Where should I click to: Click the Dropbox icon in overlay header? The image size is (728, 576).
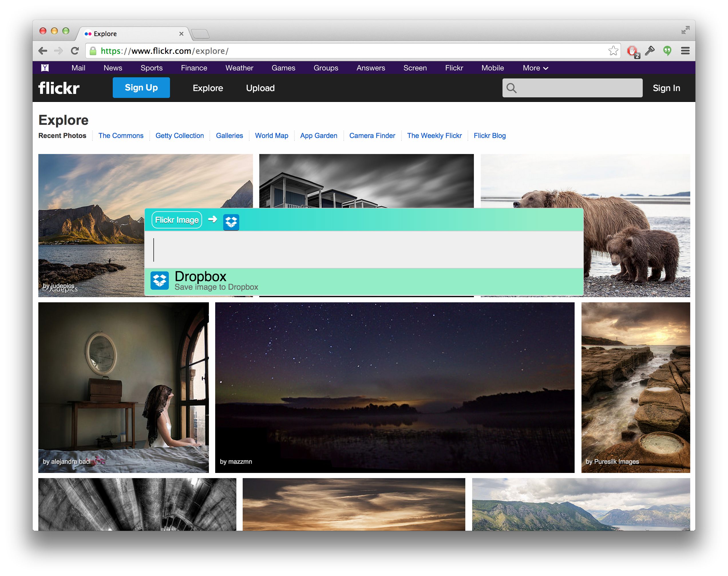(x=231, y=222)
